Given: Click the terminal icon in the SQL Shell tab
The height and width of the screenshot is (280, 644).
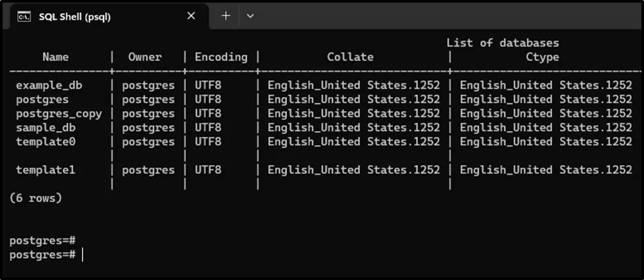Looking at the screenshot, I should pyautogui.click(x=22, y=16).
